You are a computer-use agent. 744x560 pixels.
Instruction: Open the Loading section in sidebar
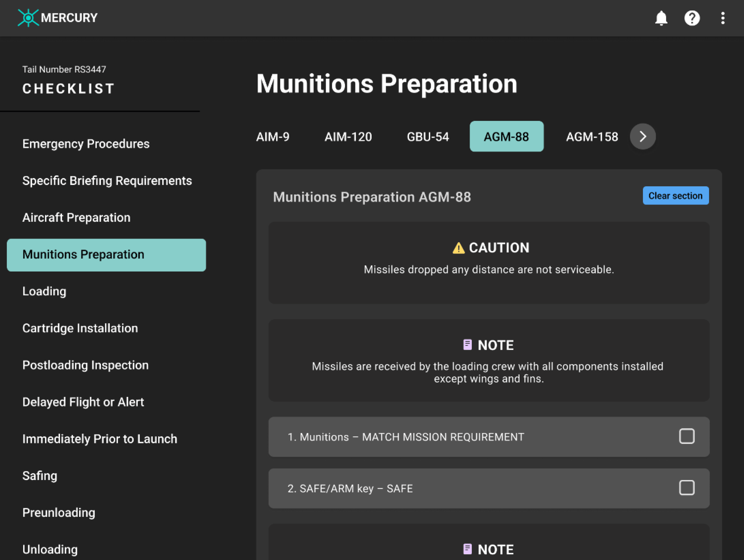[44, 291]
